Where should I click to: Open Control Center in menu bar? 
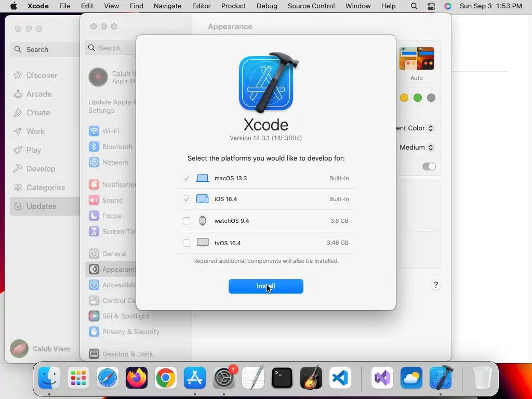431,6
